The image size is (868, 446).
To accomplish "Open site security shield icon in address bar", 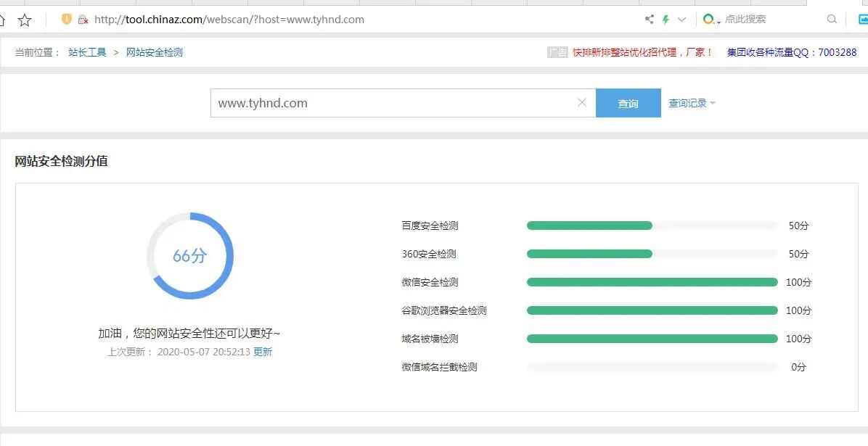I will 67,20.
